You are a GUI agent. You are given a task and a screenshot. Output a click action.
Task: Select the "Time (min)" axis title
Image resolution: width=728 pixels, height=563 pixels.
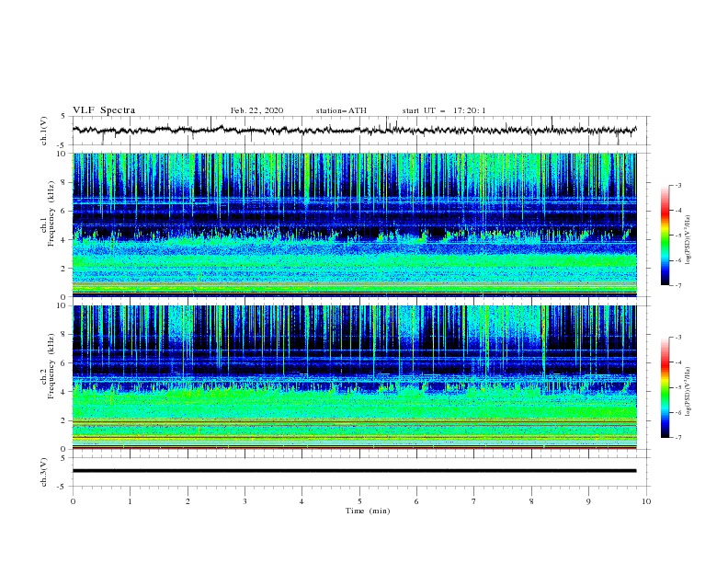pos(368,511)
